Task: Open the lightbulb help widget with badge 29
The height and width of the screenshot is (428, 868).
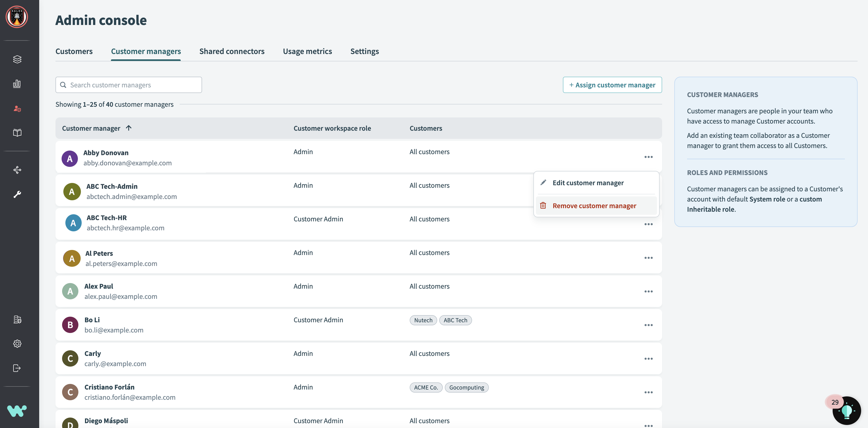Action: [846, 410]
